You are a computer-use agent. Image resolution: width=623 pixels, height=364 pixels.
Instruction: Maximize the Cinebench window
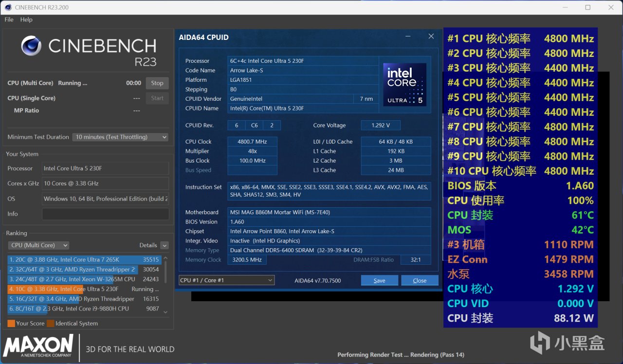(x=587, y=7)
